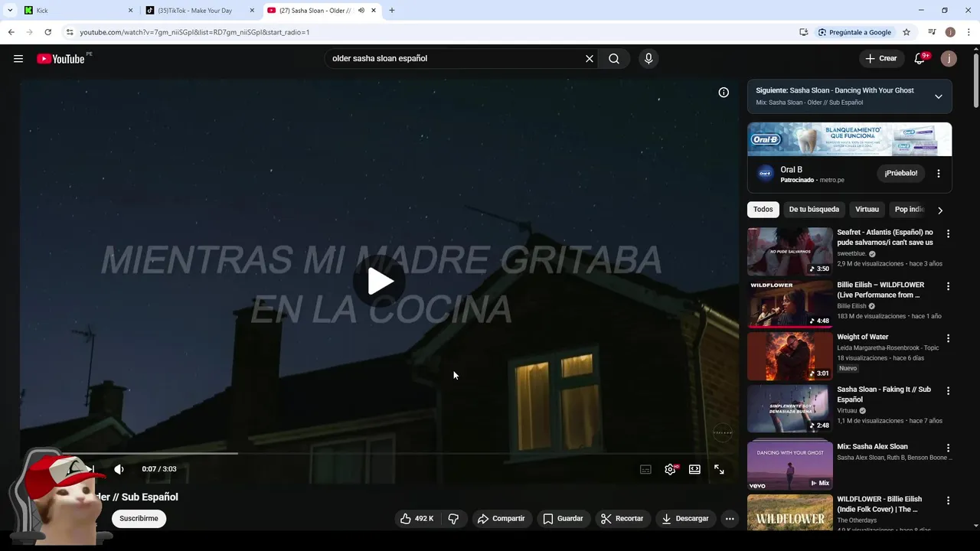Open options for Weight of Water
The width and height of the screenshot is (980, 551).
948,338
